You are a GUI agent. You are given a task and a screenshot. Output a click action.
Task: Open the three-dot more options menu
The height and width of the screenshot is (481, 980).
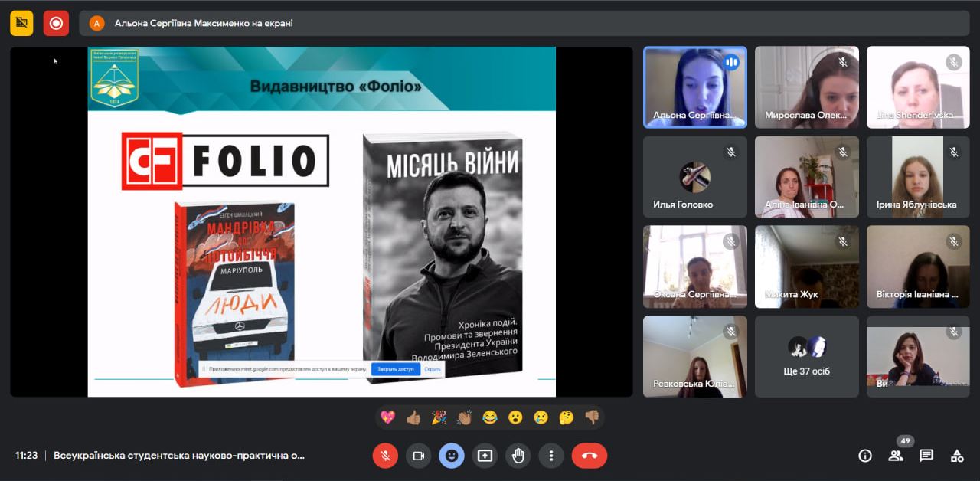(551, 456)
